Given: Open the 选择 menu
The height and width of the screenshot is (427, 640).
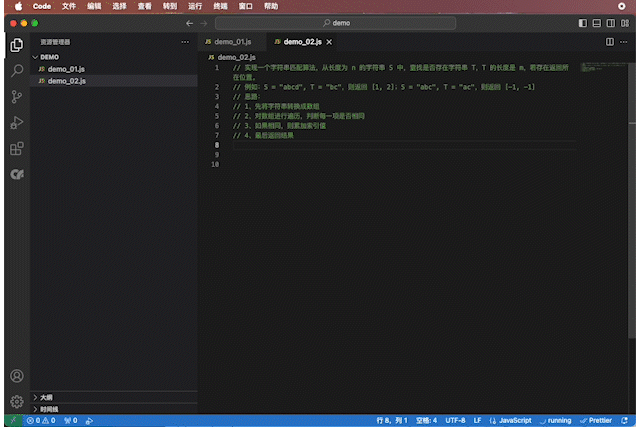Looking at the screenshot, I should coord(119,6).
